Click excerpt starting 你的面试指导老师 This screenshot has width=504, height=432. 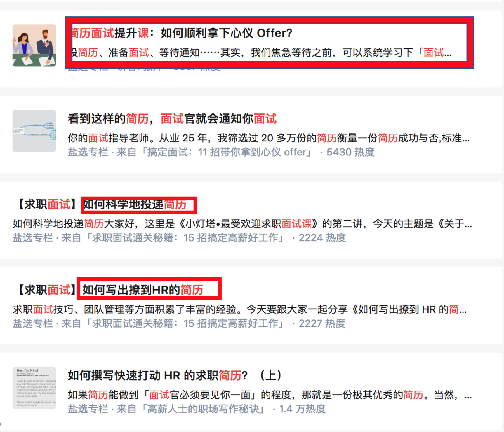pyautogui.click(x=269, y=138)
